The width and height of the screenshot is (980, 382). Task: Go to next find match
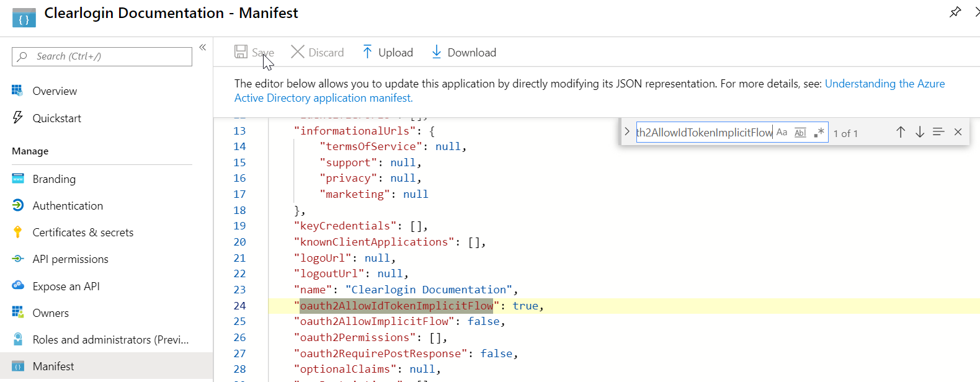(920, 132)
